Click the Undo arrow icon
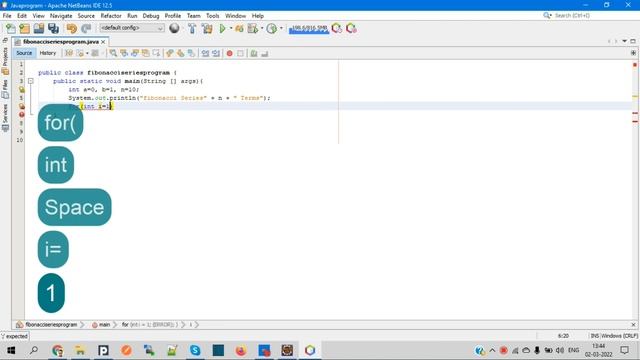 coord(72,28)
